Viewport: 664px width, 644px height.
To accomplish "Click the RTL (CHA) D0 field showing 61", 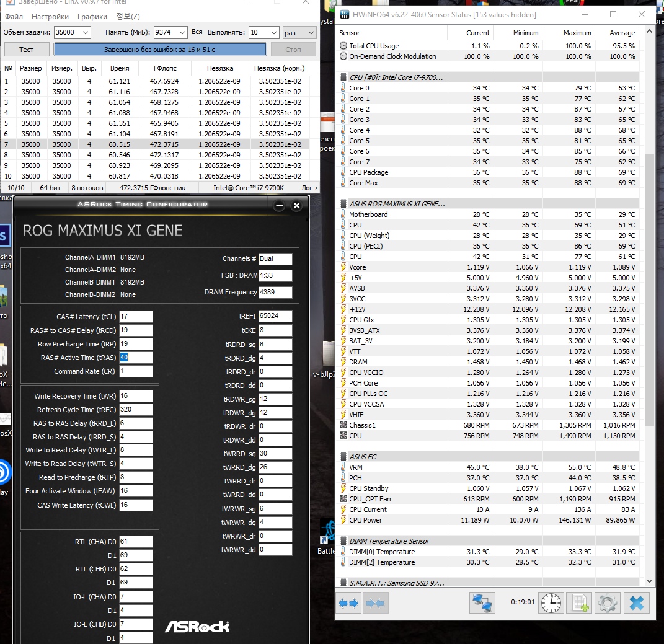I will point(136,542).
